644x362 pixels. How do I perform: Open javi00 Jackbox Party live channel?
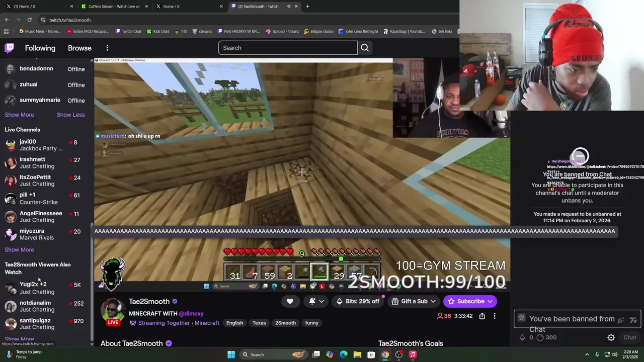coord(46,145)
